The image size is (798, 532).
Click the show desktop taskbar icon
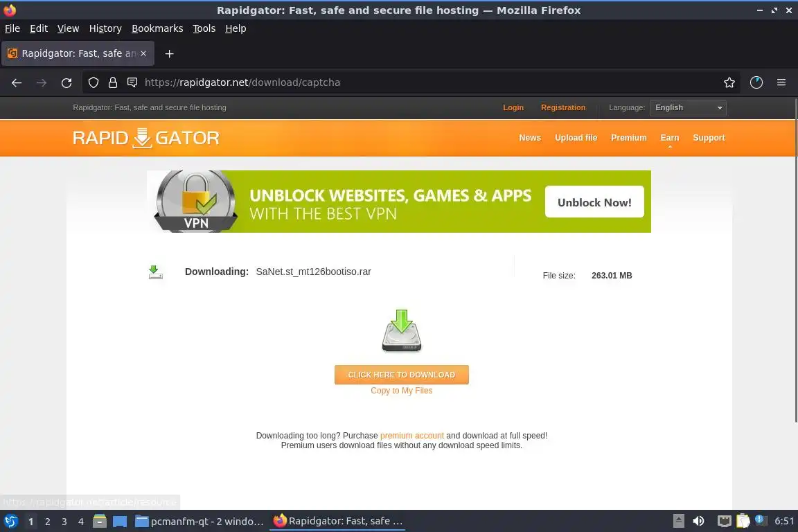click(120, 521)
